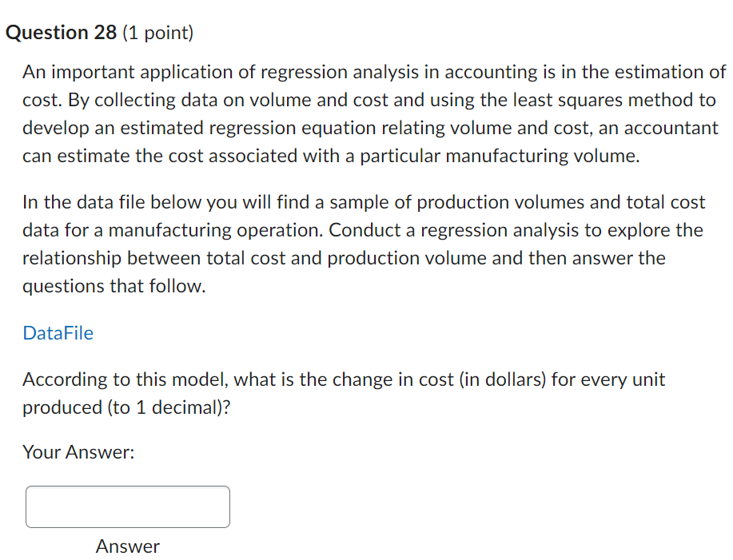733x560 pixels.
Task: Open the DataFile link
Action: [x=58, y=333]
